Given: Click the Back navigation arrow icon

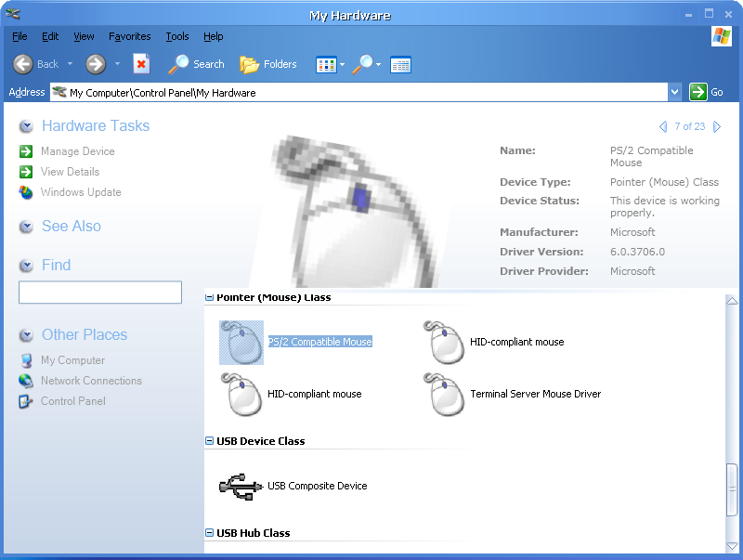Looking at the screenshot, I should [x=24, y=64].
